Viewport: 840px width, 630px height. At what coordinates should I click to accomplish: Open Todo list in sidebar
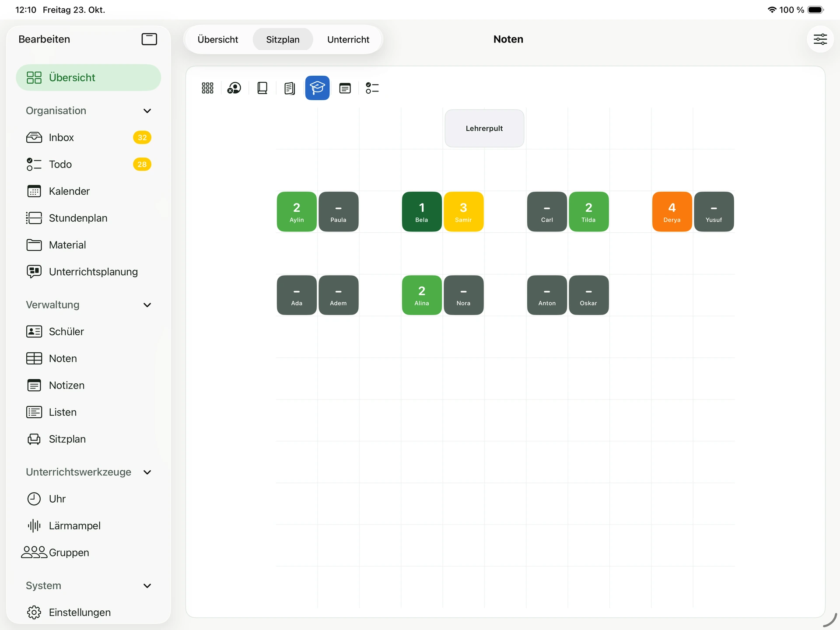[x=88, y=164]
